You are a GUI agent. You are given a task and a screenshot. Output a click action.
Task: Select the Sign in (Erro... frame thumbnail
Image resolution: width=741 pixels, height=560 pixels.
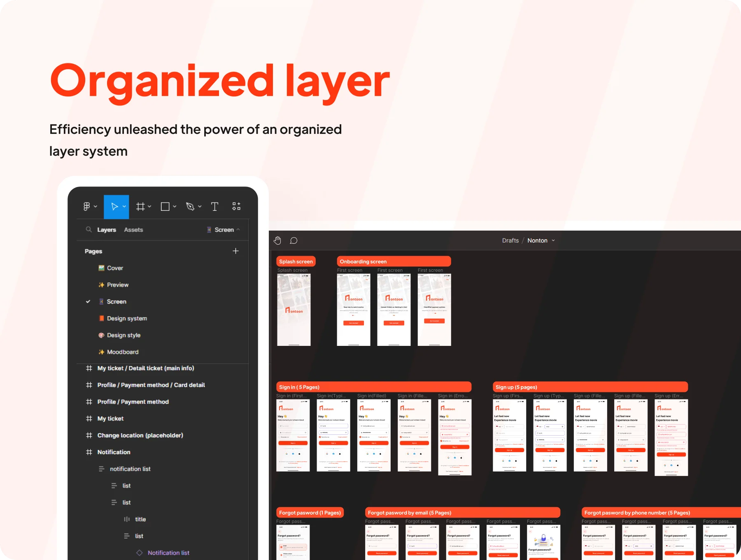coord(455,437)
